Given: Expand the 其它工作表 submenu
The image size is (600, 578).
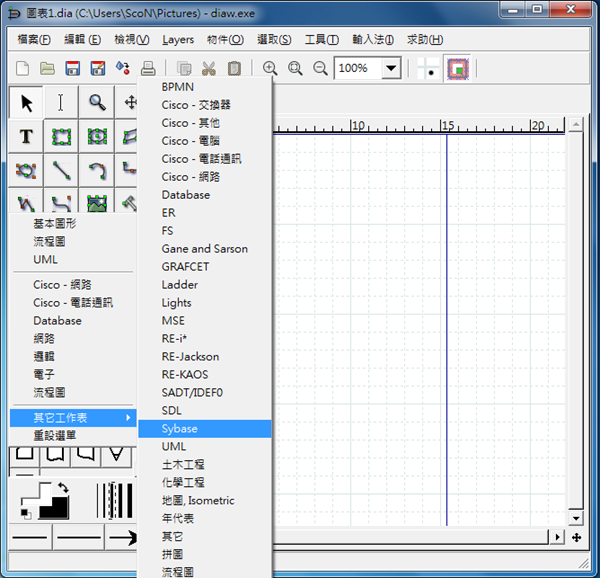Looking at the screenshot, I should click(72, 417).
